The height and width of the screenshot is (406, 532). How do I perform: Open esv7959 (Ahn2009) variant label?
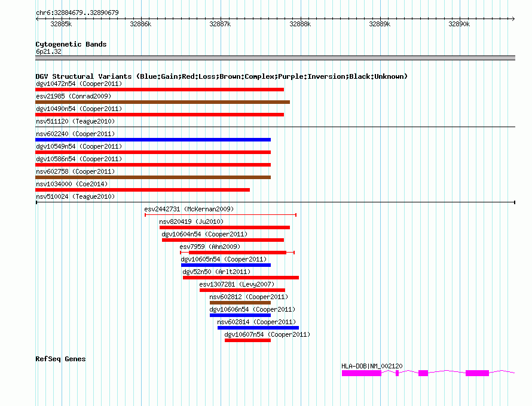click(x=210, y=247)
